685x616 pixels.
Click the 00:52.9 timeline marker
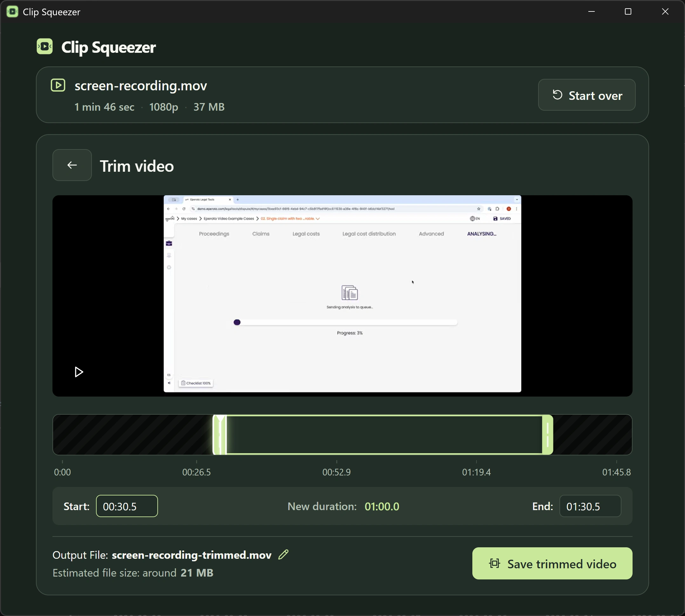336,472
